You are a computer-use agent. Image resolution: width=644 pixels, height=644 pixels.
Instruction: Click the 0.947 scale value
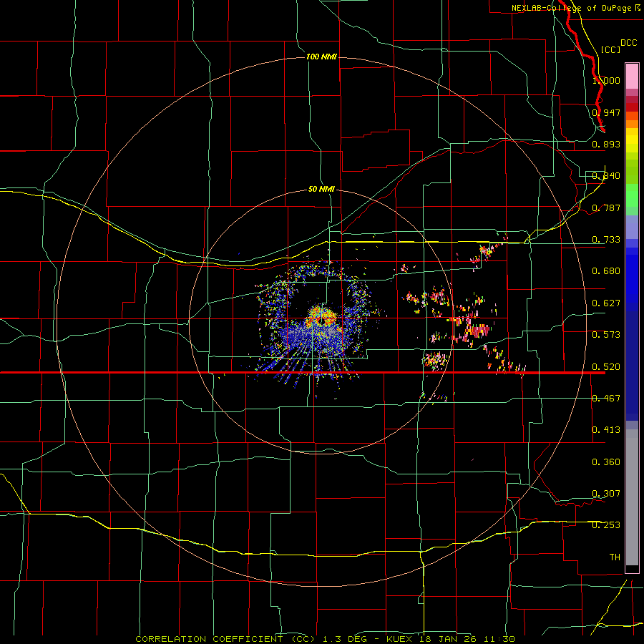(606, 112)
